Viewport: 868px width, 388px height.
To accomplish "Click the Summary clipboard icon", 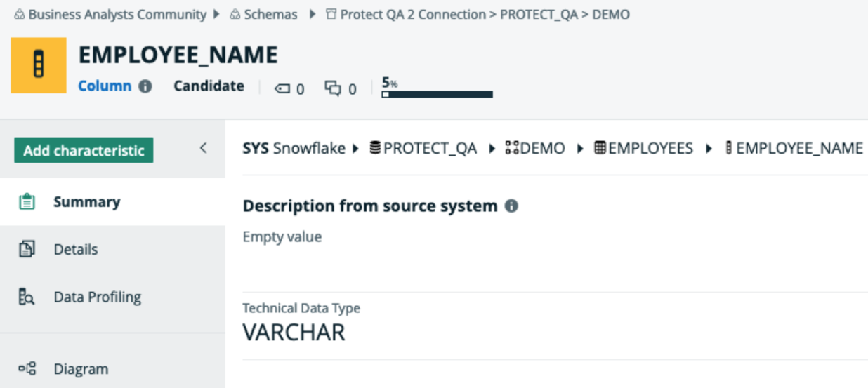I will (x=27, y=202).
